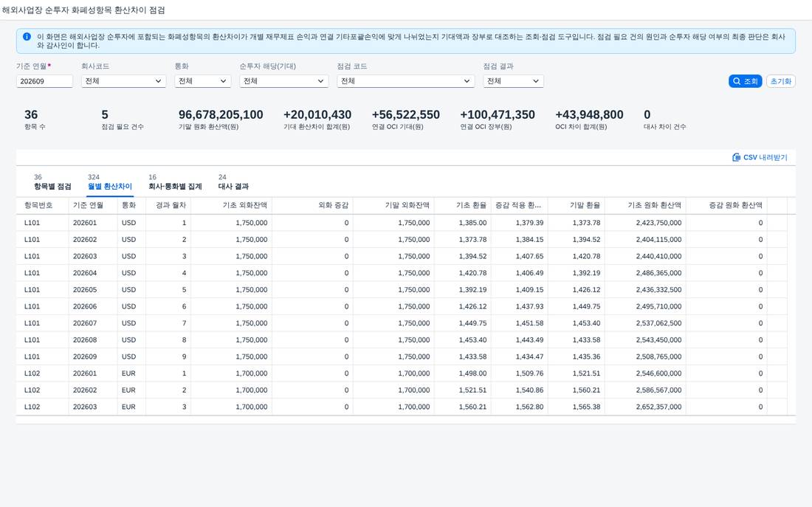Image resolution: width=812 pixels, height=507 pixels.
Task: Click the 연결 OCI 기대 value +56,522,550
Action: tap(406, 115)
